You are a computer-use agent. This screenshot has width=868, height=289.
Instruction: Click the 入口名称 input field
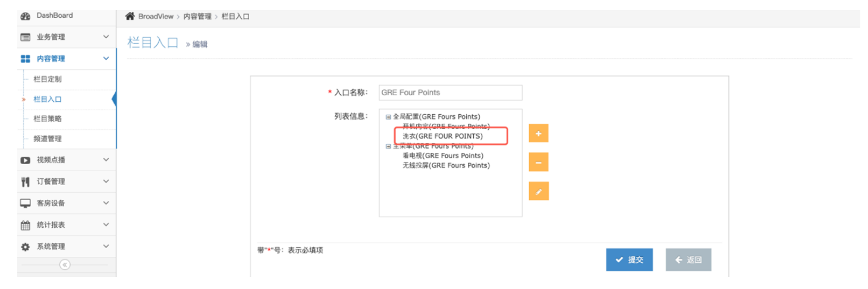(450, 93)
